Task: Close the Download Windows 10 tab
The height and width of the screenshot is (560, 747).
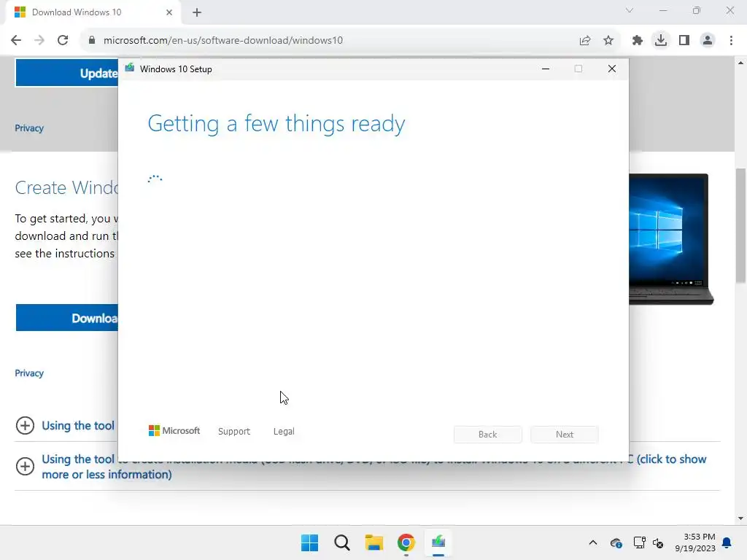Action: click(169, 12)
